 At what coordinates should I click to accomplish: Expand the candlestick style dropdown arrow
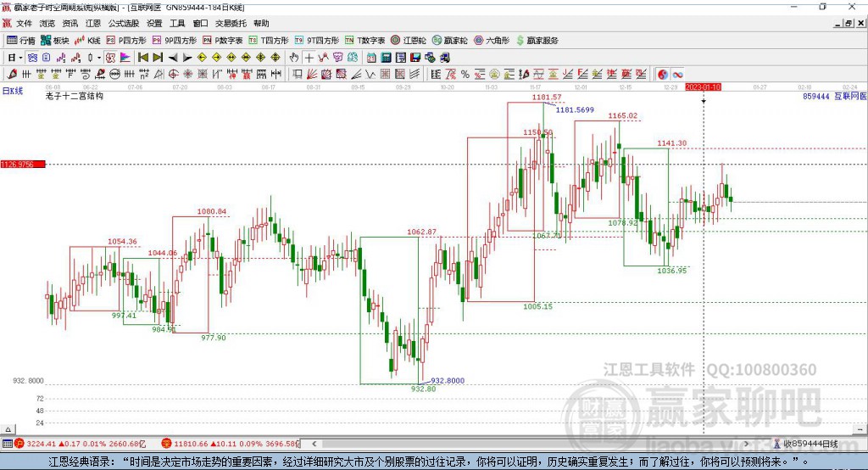coord(99,58)
